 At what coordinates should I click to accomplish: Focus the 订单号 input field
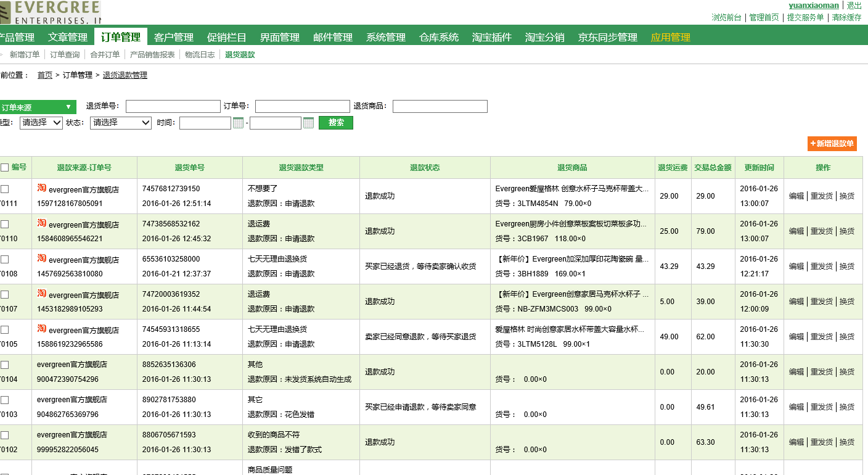(303, 107)
